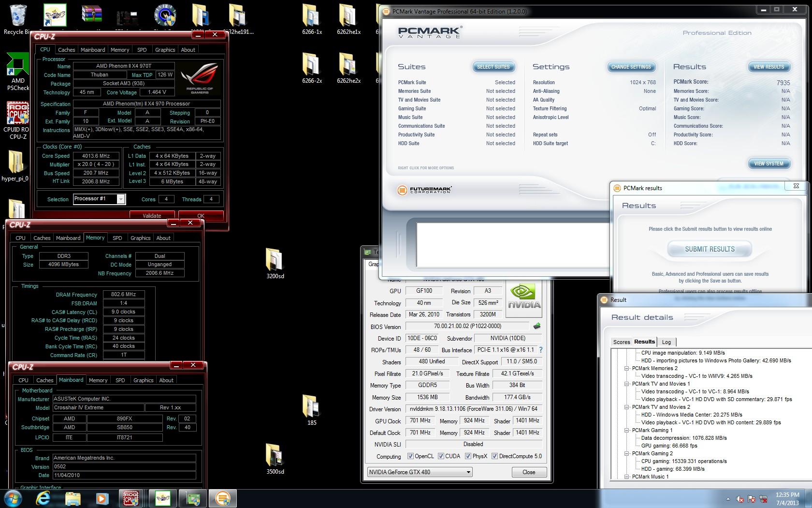Select GPU gaming: 66.668 fps result row
The image size is (812, 508).
[x=669, y=446]
